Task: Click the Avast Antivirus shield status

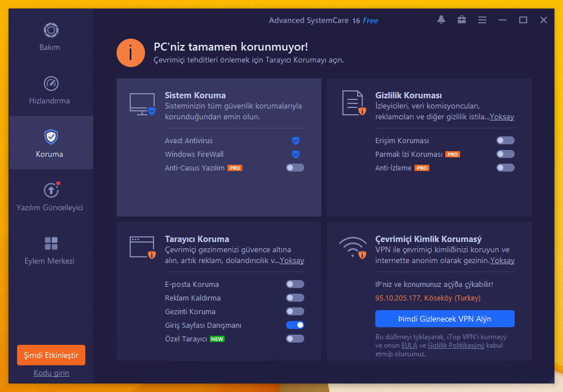Action: click(296, 140)
